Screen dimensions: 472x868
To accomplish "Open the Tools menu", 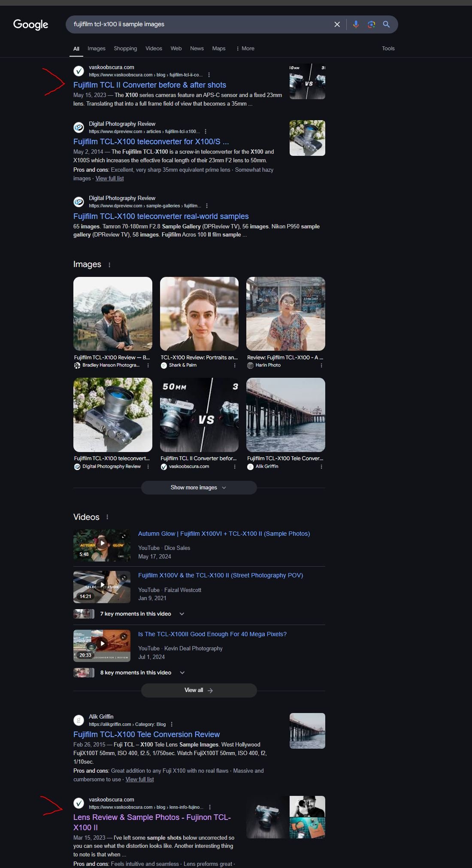I will pos(388,49).
